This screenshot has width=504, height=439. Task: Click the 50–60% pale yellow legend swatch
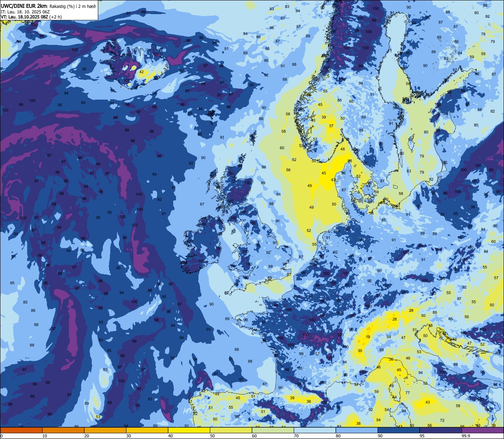point(231,430)
